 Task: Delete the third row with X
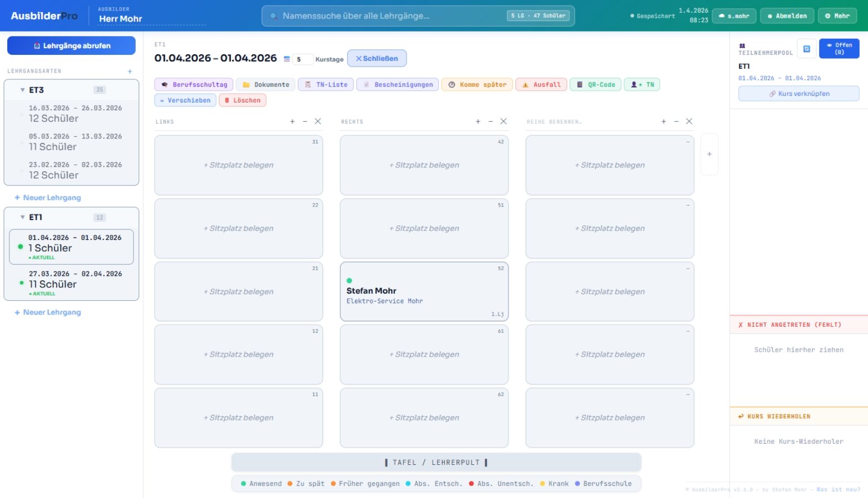pos(689,121)
